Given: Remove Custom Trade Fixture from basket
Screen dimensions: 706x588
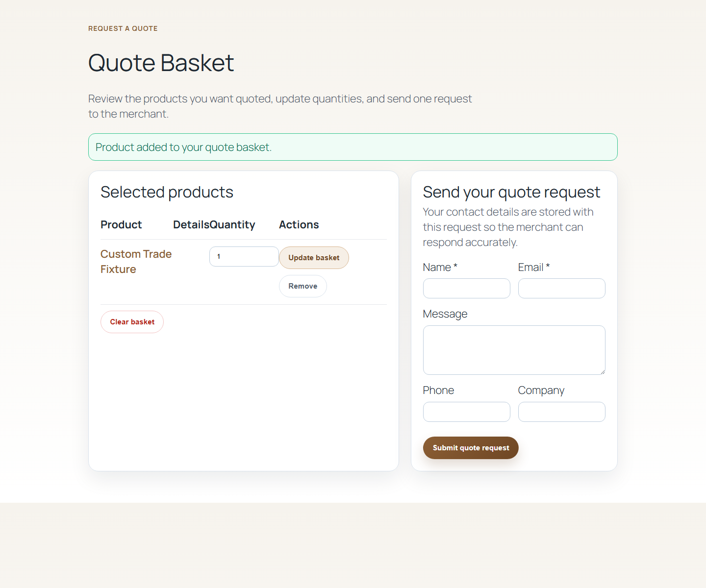Looking at the screenshot, I should click(303, 286).
